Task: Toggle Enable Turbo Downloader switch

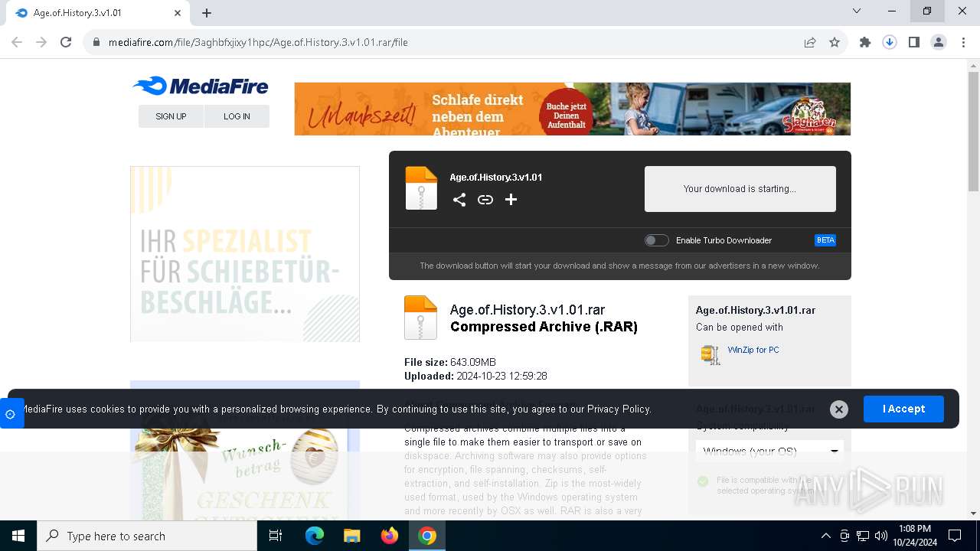Action: point(656,240)
